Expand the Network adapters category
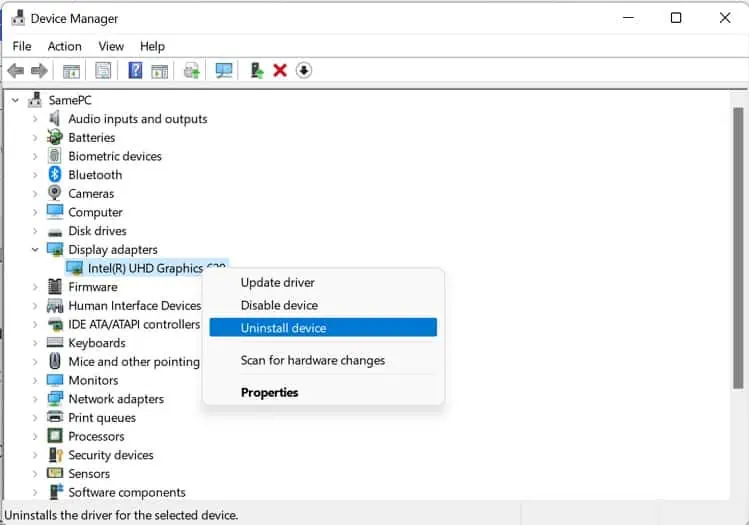 [35, 399]
